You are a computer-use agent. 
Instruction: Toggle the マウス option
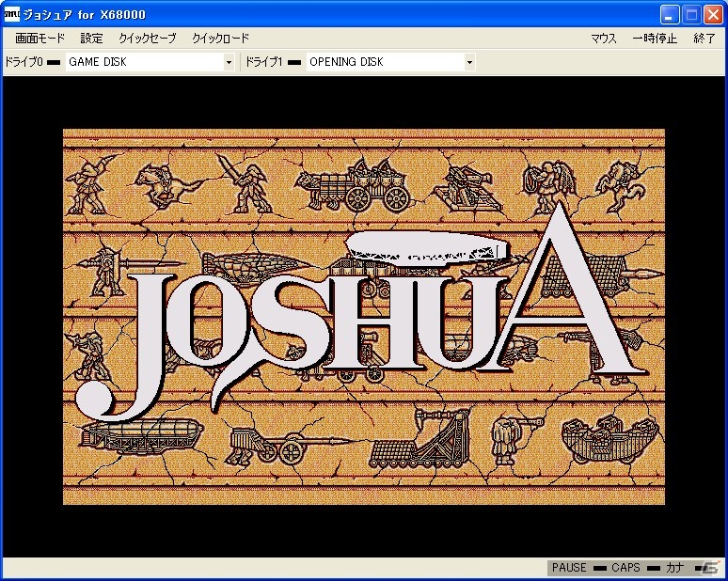pyautogui.click(x=604, y=38)
